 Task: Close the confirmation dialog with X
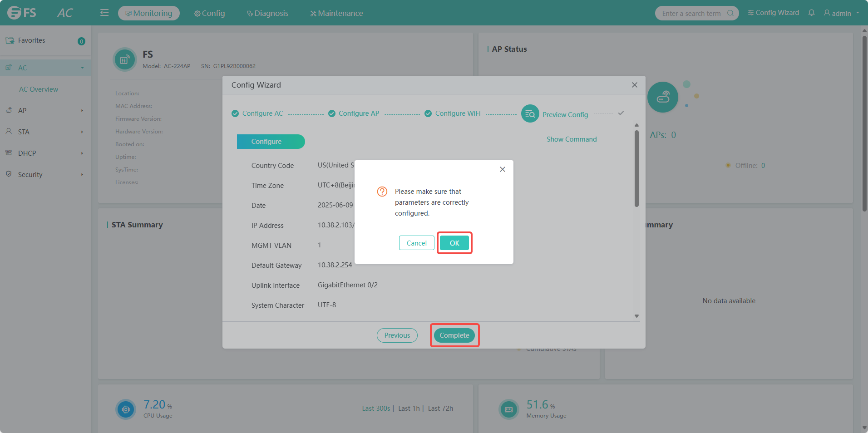point(502,169)
